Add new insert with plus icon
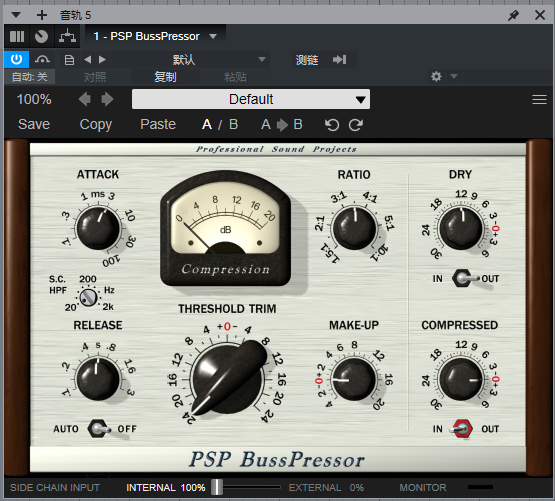This screenshot has width=555, height=501. [x=42, y=15]
